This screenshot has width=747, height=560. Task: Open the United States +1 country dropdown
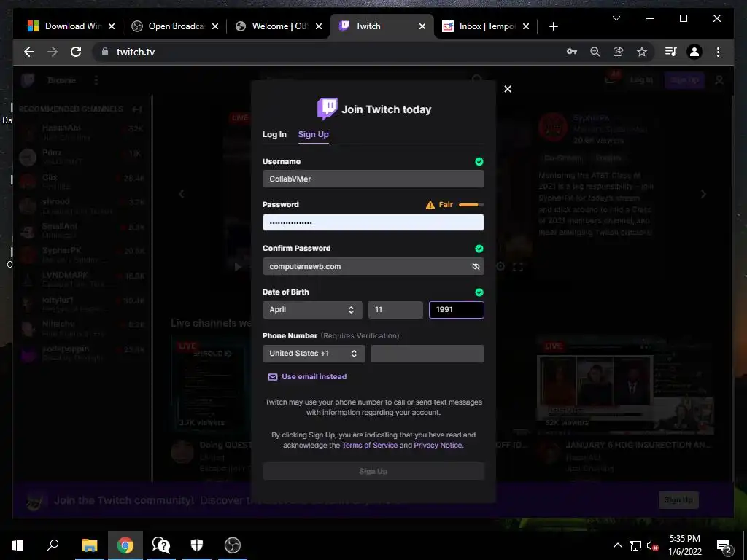(314, 354)
